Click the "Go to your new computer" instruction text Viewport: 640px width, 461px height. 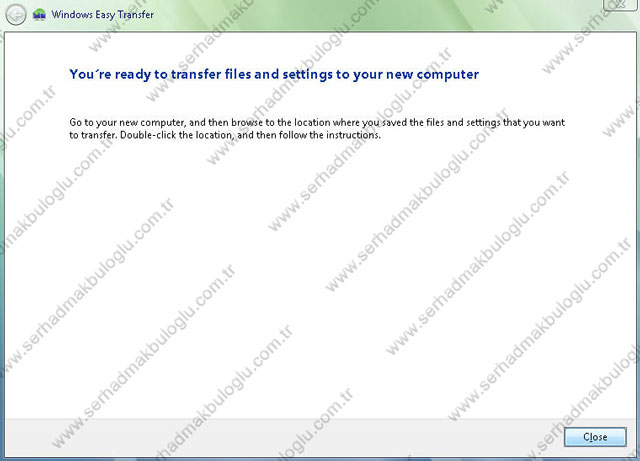point(317,129)
